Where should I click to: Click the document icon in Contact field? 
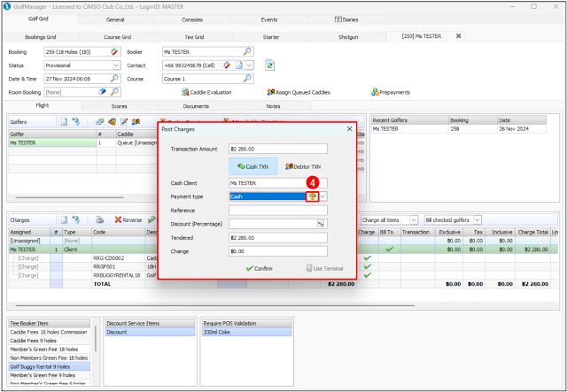pyautogui.click(x=239, y=65)
